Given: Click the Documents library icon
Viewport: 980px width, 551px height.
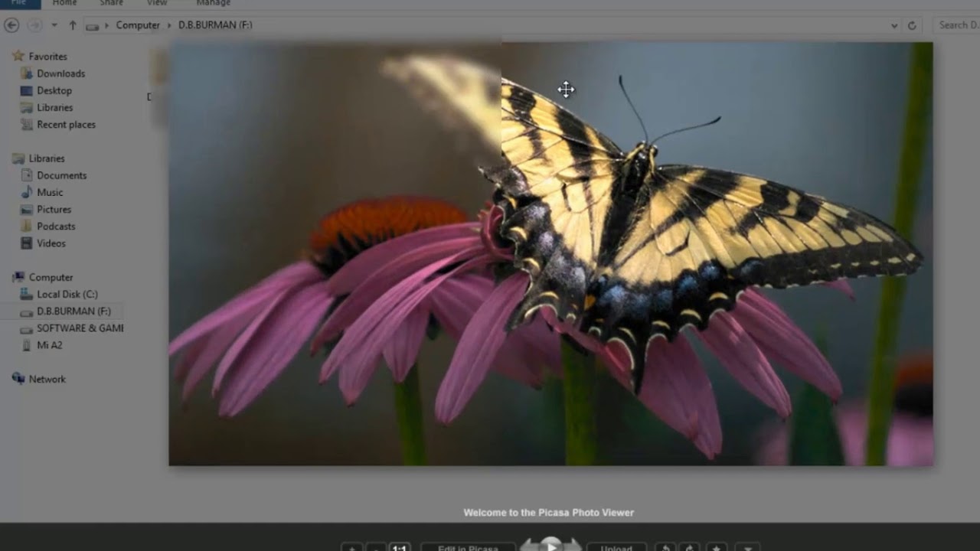Looking at the screenshot, I should tap(27, 175).
